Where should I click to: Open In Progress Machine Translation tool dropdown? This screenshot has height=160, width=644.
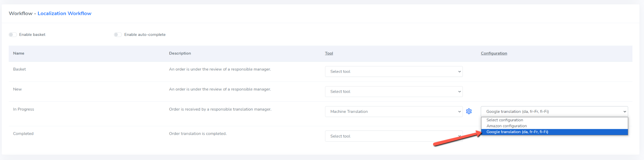tap(394, 112)
